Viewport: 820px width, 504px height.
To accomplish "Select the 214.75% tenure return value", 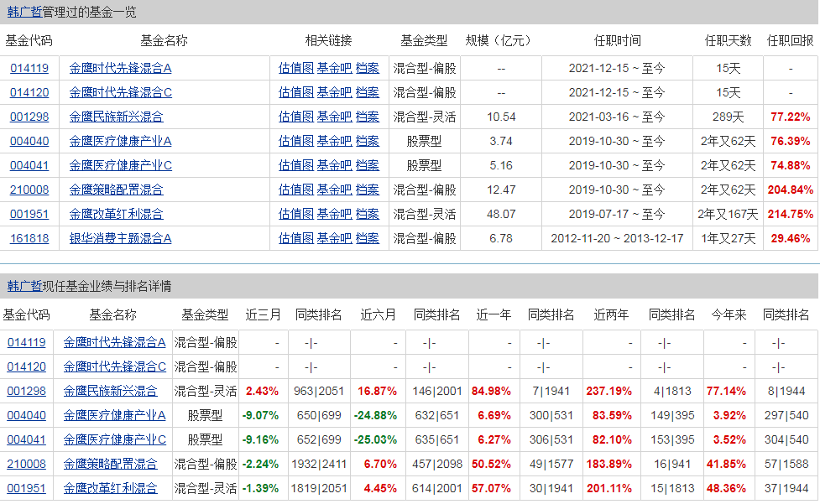I will pos(790,214).
